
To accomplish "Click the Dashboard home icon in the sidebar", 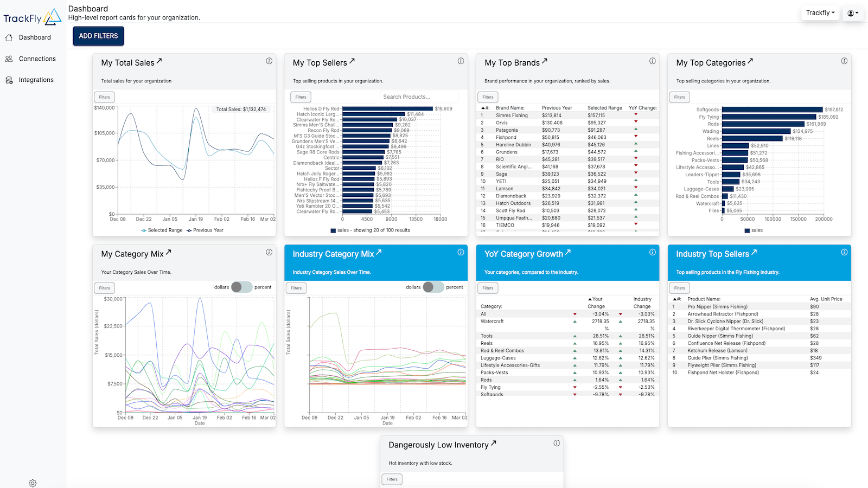I will tap(9, 37).
